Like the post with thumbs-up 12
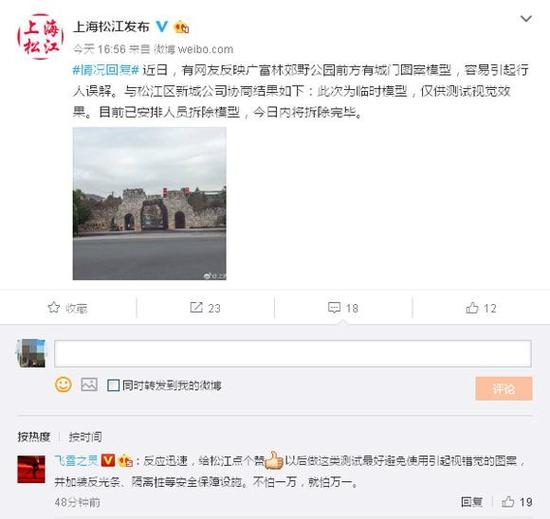The width and height of the screenshot is (550, 519). click(x=481, y=308)
